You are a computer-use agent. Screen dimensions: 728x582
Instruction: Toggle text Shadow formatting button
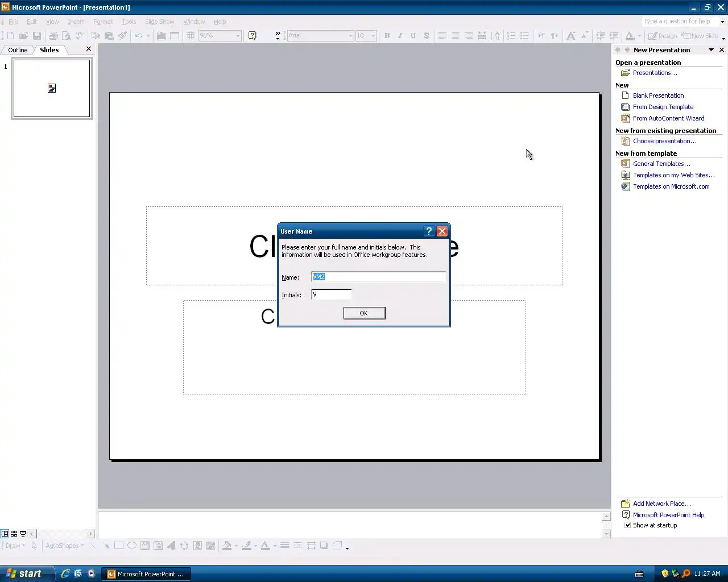(x=426, y=36)
